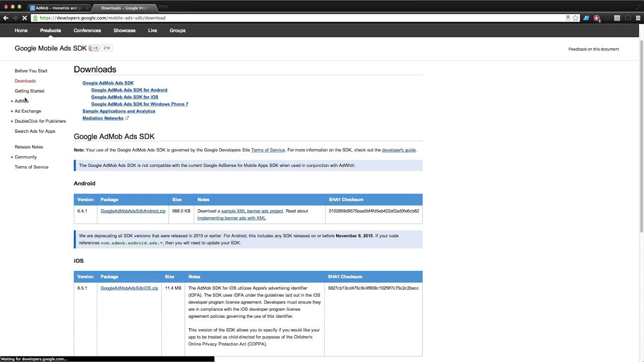644x362 pixels.
Task: Expand the Ad Exchange sidebar arrow
Action: point(12,111)
